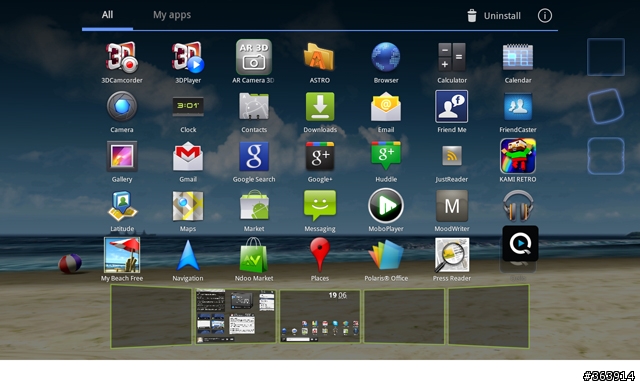Select the home screen panel showing 19:06
Screen dimensions: 640x384
[320, 317]
